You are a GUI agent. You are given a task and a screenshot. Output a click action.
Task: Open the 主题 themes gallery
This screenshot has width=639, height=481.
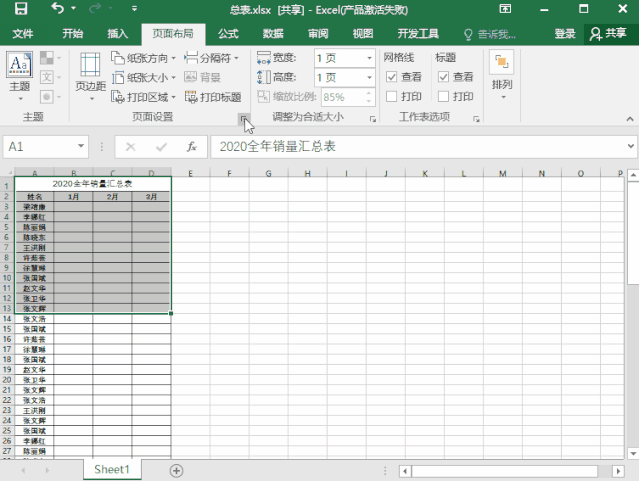pos(20,77)
